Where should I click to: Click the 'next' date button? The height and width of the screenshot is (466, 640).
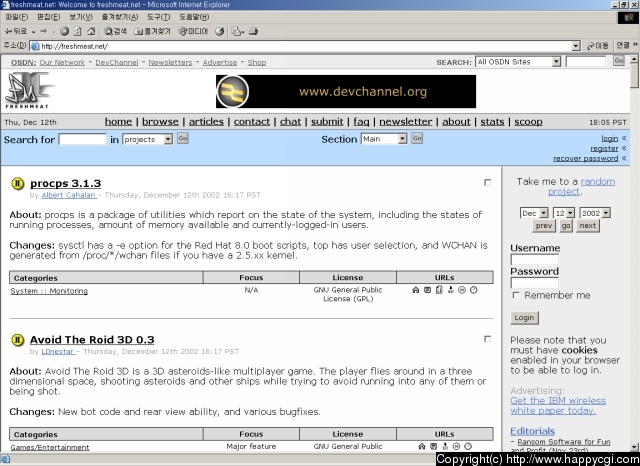(588, 226)
